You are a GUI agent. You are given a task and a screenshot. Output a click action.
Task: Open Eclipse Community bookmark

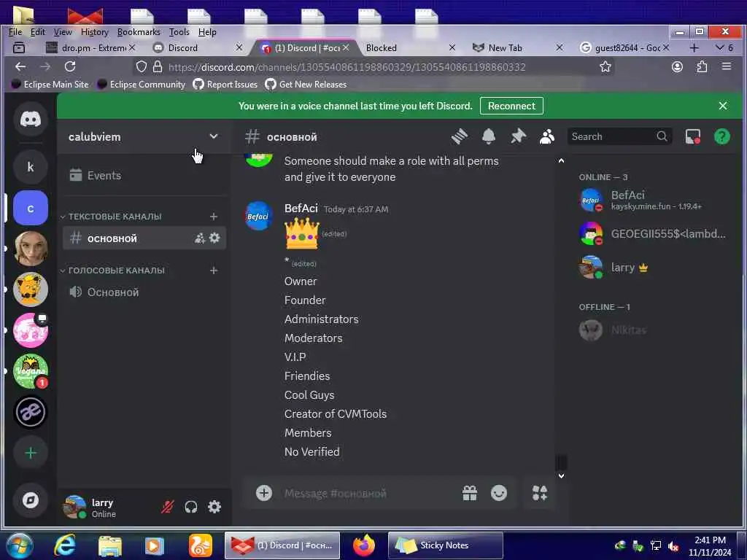142,85
